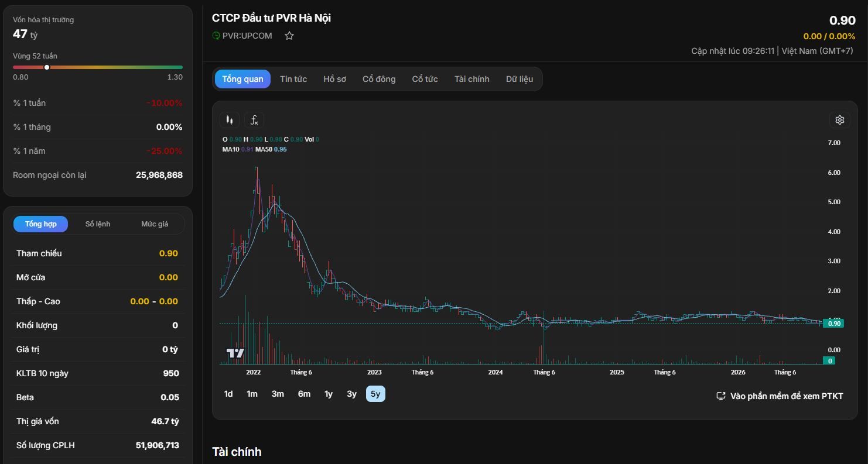Viewport: 868px width, 464px height.
Task: Click the CTCP Đầu tư PVR Hà Nội title
Action: click(x=271, y=18)
